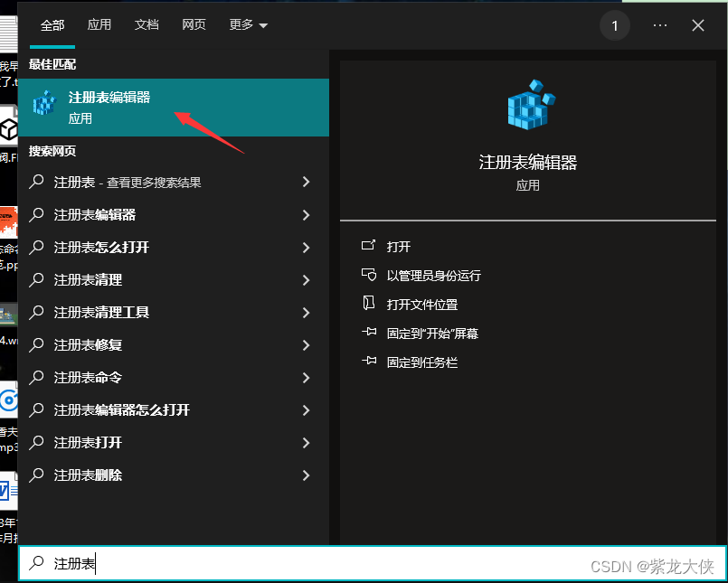The image size is (728, 583).
Task: Click the blue music app icon on desktop
Action: click(8, 400)
